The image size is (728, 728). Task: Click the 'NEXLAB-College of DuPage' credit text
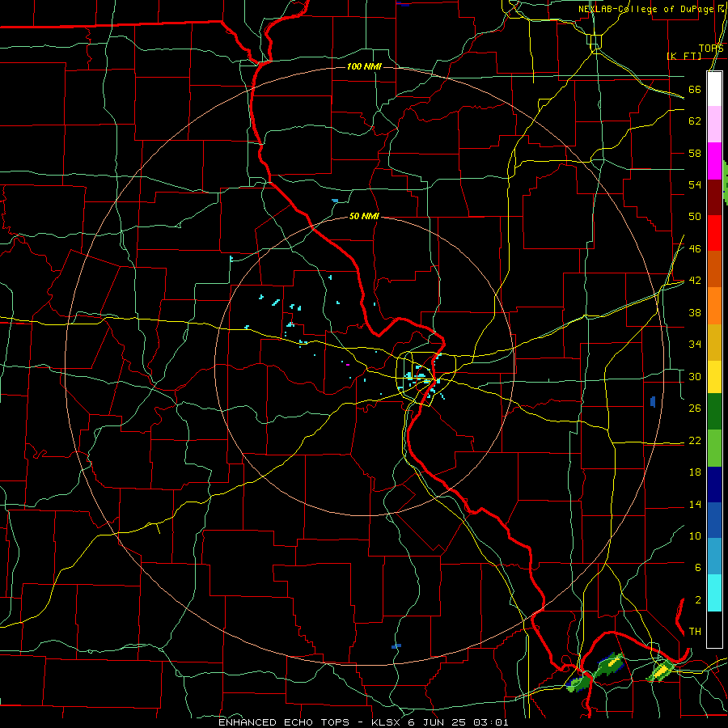pyautogui.click(x=645, y=9)
